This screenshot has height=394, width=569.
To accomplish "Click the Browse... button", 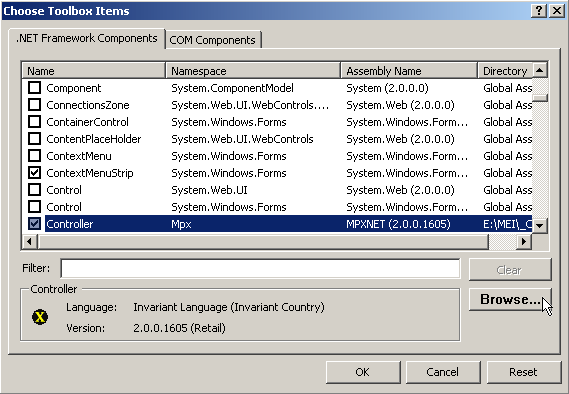I will [x=510, y=299].
